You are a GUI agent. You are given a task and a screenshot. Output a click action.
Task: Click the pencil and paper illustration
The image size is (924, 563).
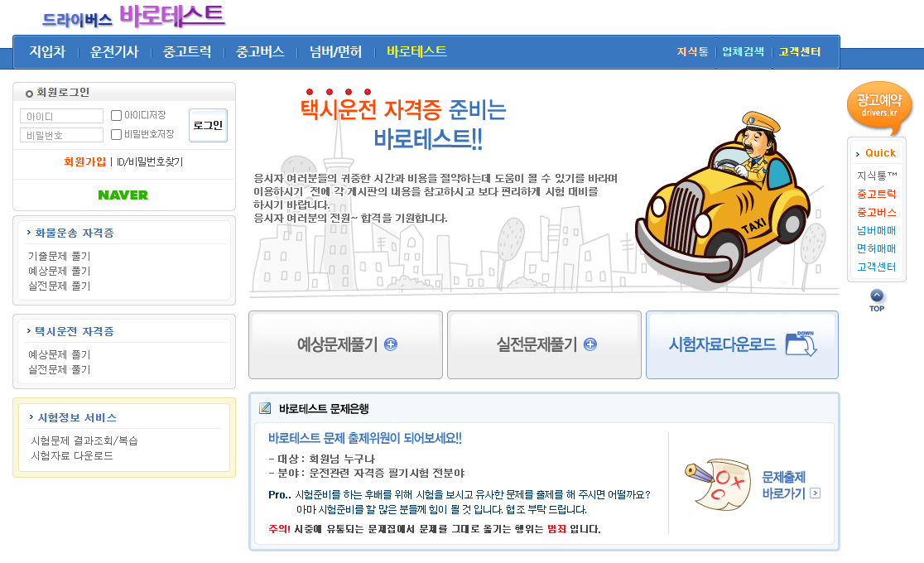tap(718, 484)
